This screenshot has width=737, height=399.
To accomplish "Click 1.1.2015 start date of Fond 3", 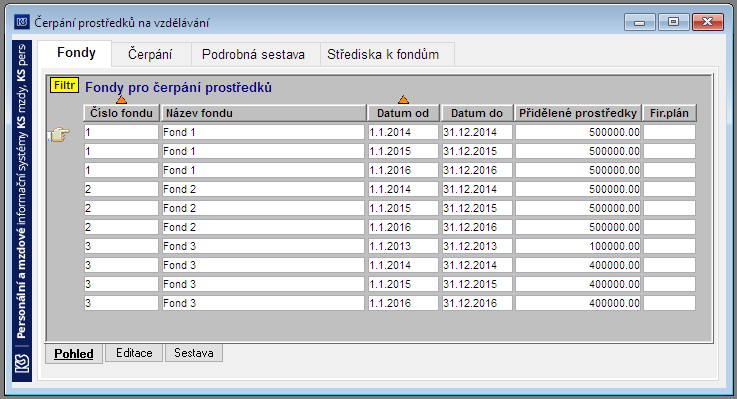I will [403, 284].
